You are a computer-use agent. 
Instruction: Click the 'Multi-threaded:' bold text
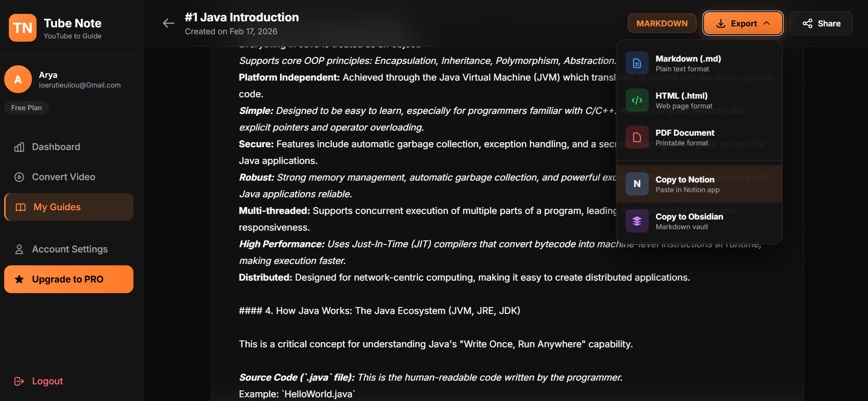pos(274,211)
